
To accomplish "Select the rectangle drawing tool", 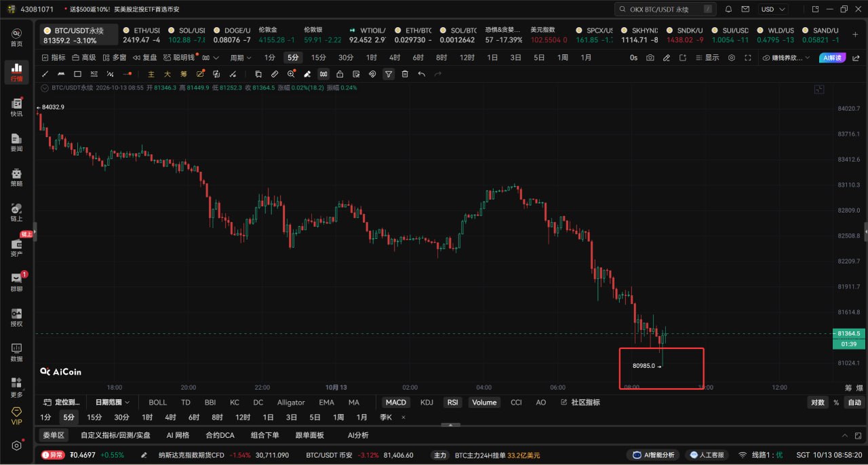I will coord(78,74).
